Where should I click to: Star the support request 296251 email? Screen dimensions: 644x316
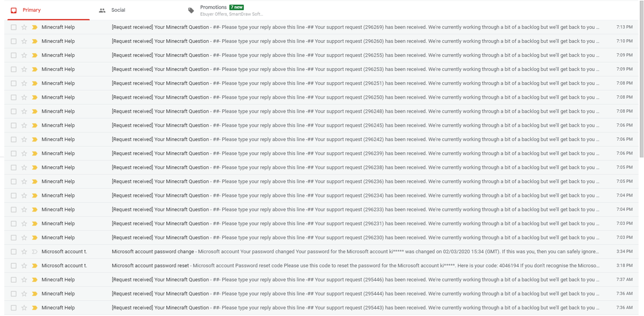[24, 83]
